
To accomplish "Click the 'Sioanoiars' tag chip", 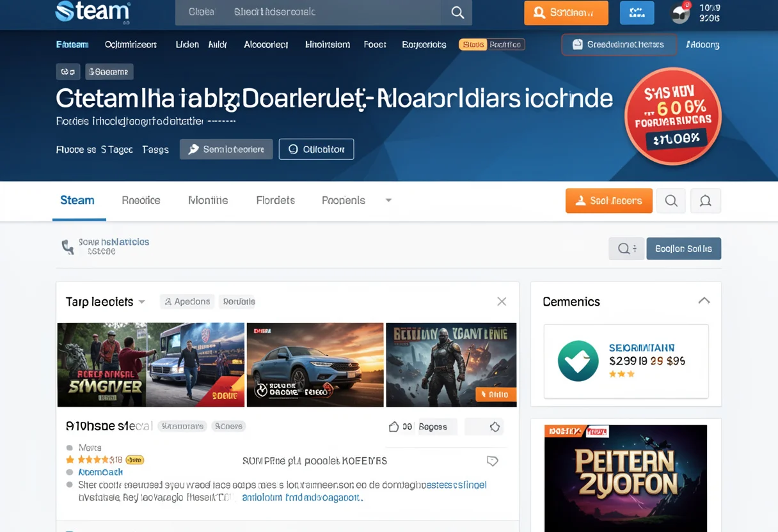I will click(x=182, y=426).
